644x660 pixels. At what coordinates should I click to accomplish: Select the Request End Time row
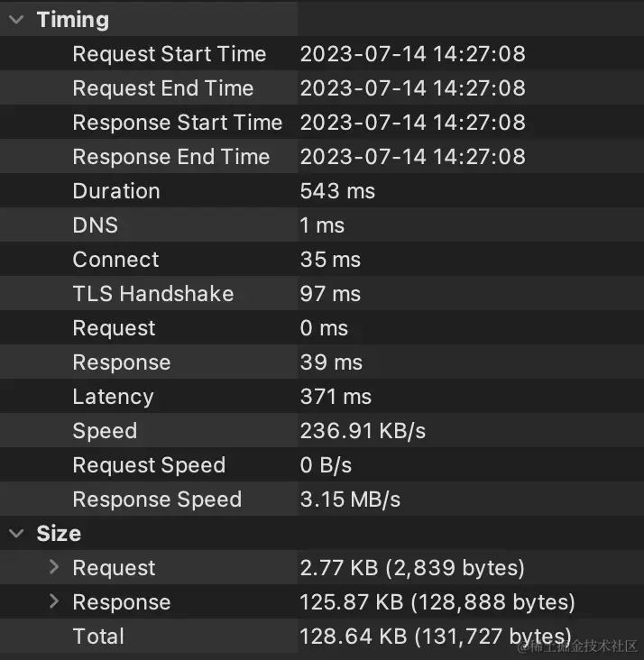point(322,88)
